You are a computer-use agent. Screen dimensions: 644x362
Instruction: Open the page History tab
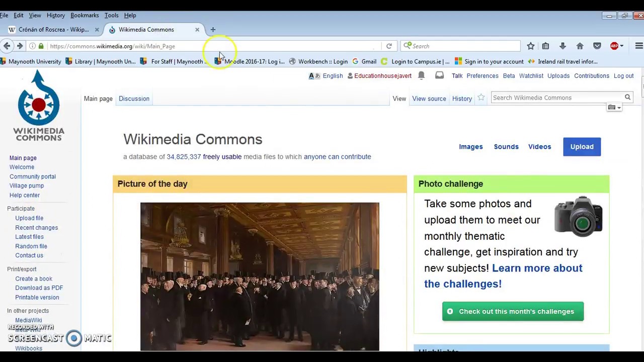(x=462, y=99)
